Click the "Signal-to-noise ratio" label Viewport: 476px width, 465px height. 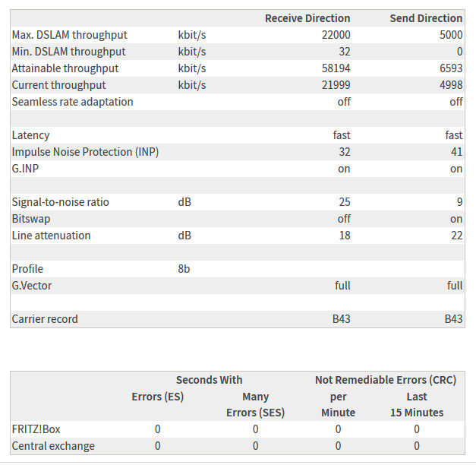61,202
